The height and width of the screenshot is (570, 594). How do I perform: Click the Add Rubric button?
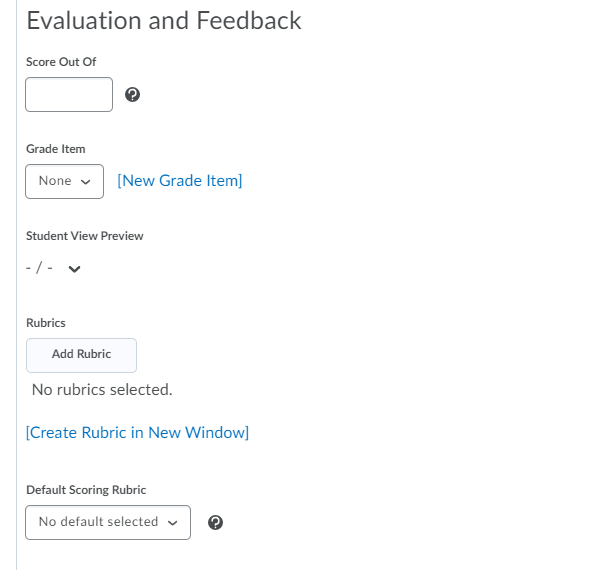pyautogui.click(x=81, y=355)
